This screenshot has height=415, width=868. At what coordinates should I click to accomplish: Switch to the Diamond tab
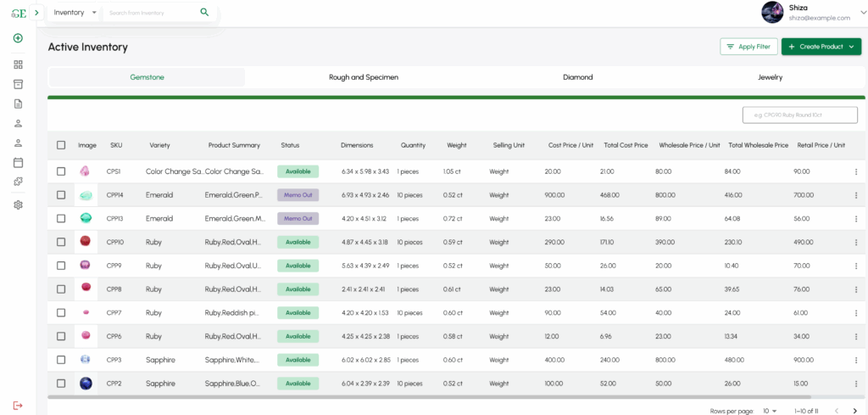[577, 77]
